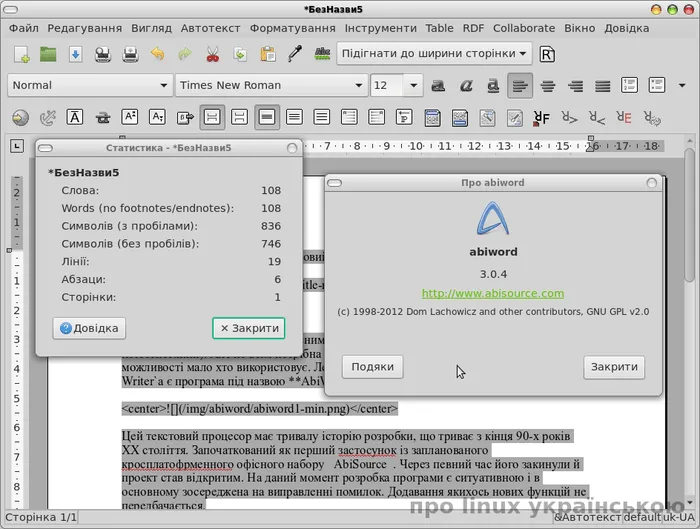Screen dimensions: 700x529
Task: Click the two column layout icon
Action: pos(240,118)
